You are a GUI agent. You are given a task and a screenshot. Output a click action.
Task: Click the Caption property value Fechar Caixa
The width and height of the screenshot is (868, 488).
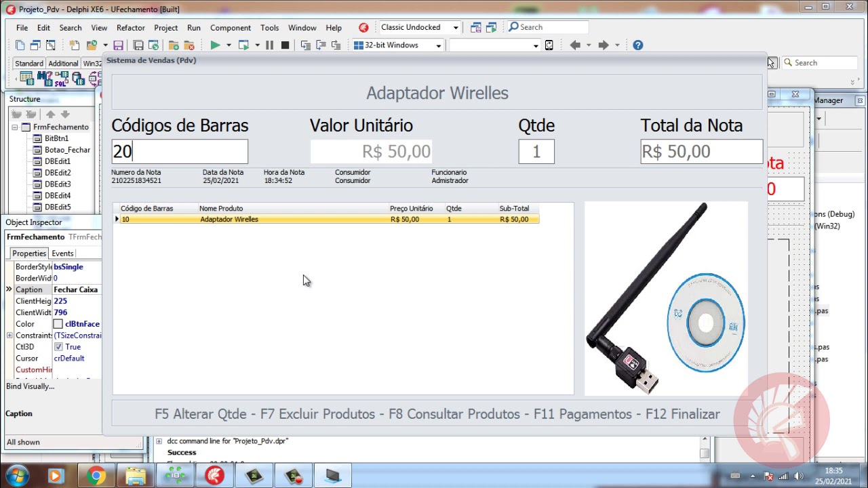coord(77,289)
